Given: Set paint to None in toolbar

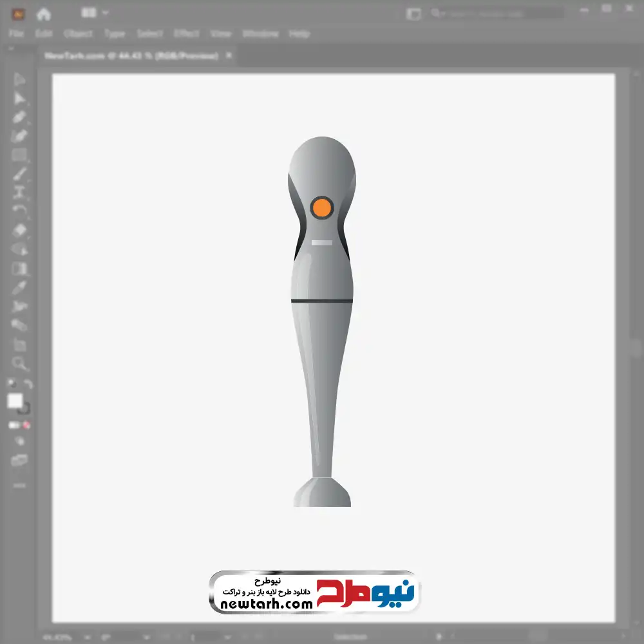Looking at the screenshot, I should tap(27, 425).
